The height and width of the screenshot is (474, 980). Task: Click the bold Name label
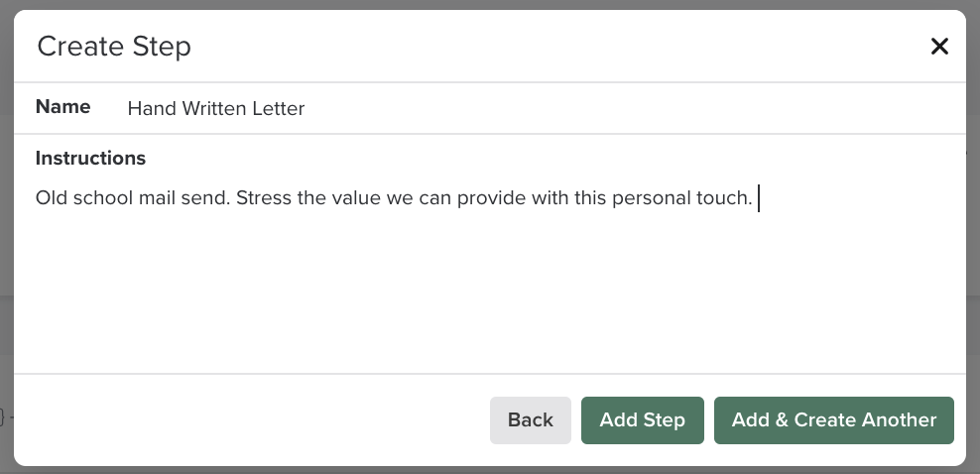pos(62,107)
